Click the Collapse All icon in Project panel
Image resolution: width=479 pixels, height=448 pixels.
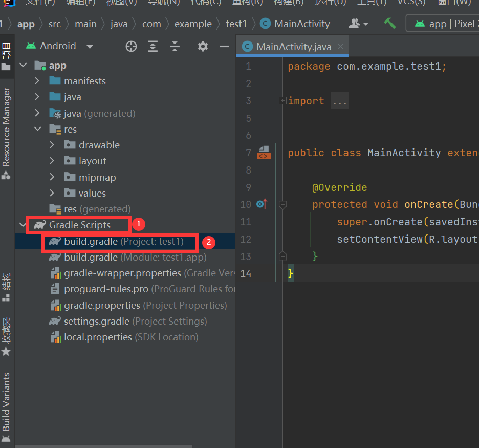(x=175, y=46)
